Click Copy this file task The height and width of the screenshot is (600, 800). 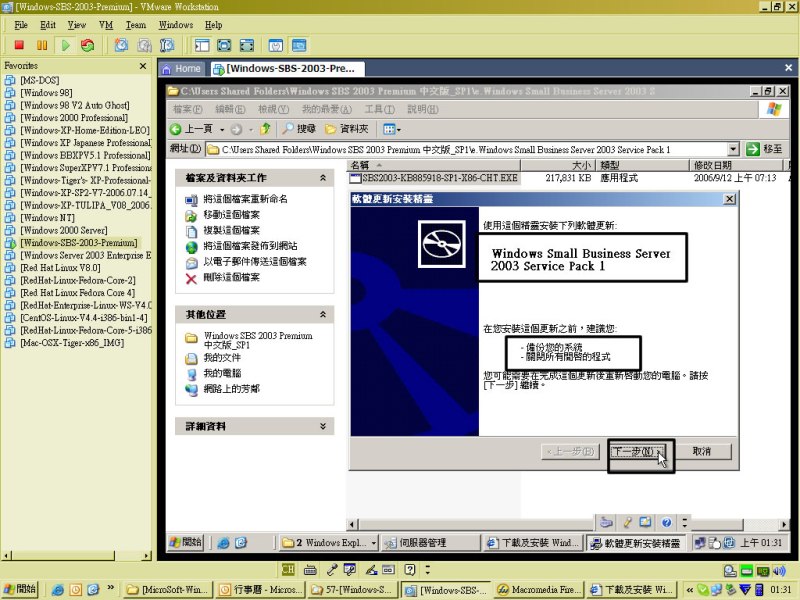[x=222, y=230]
